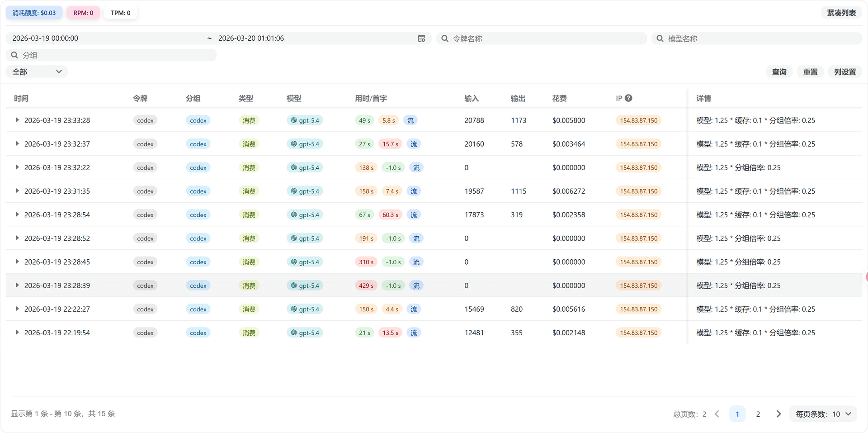
Task: Click the group search magnifier icon
Action: click(14, 55)
